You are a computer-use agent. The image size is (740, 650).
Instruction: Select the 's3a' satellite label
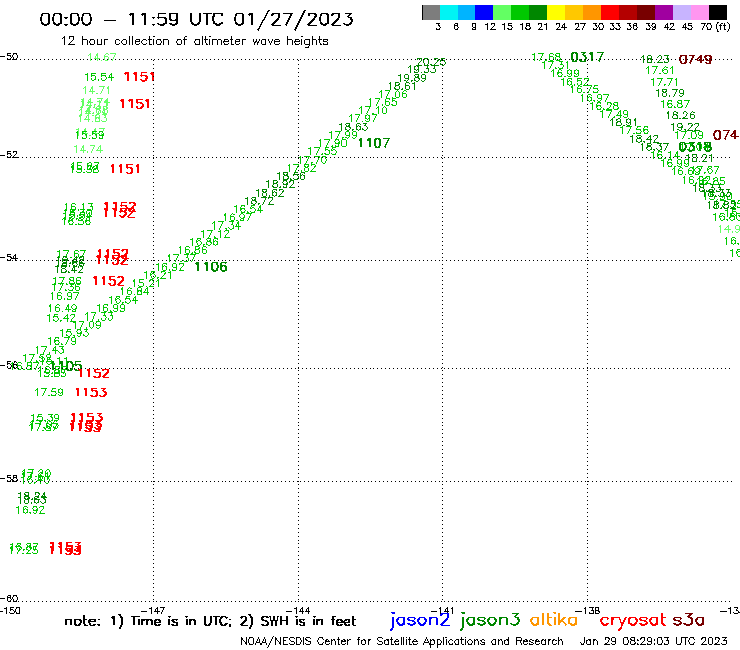tap(688, 620)
